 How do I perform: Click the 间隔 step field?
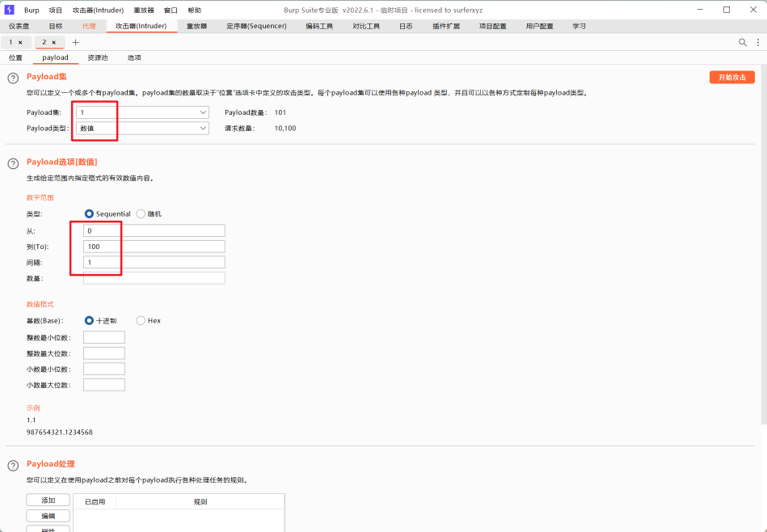[154, 262]
